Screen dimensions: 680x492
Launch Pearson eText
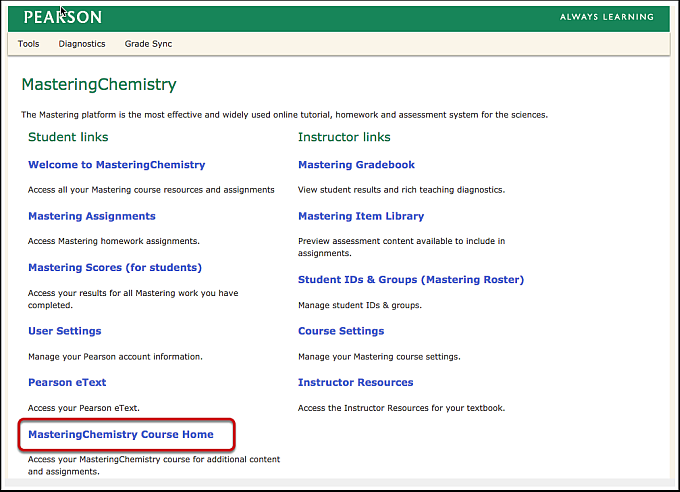[67, 382]
